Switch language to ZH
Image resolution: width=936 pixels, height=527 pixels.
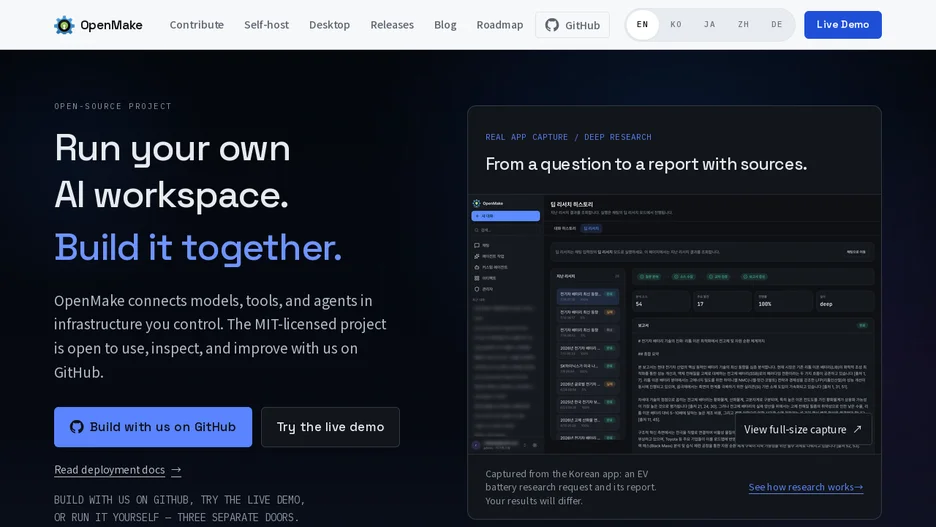point(743,24)
